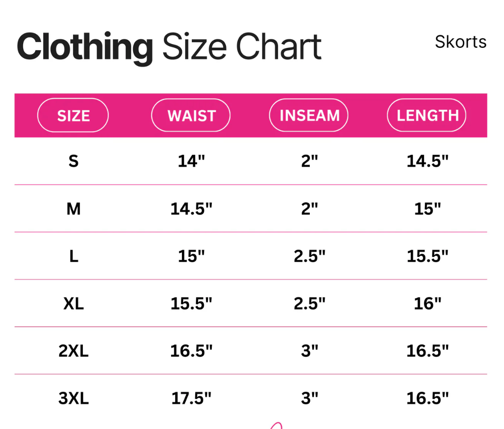Select the inseam value in 2XL row
Viewport: 504px width, 429px height.
[x=309, y=351]
